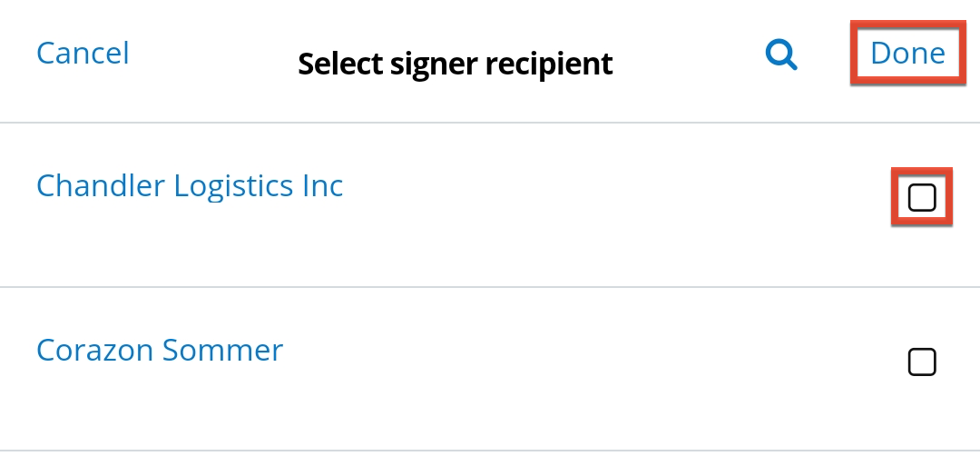The width and height of the screenshot is (980, 456).
Task: Tick the Corazon Sommer checkbox
Action: (x=922, y=362)
